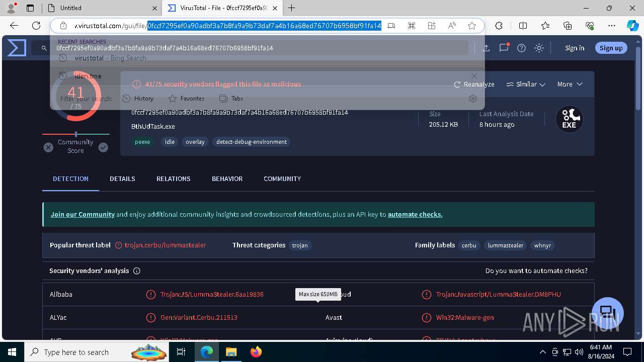Click the community score slider bar

pyautogui.click(x=76, y=134)
